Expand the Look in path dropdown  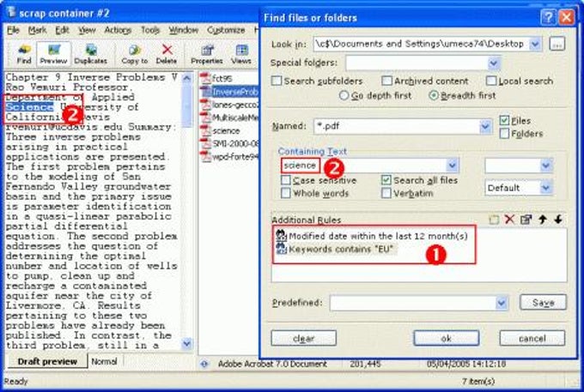[535, 44]
